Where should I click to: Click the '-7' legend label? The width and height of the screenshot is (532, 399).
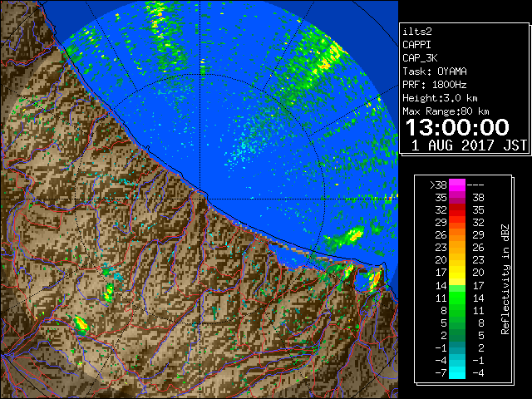(441, 373)
